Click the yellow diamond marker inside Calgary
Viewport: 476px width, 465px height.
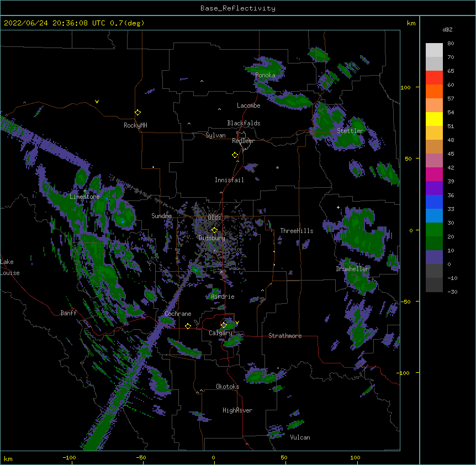click(x=224, y=325)
